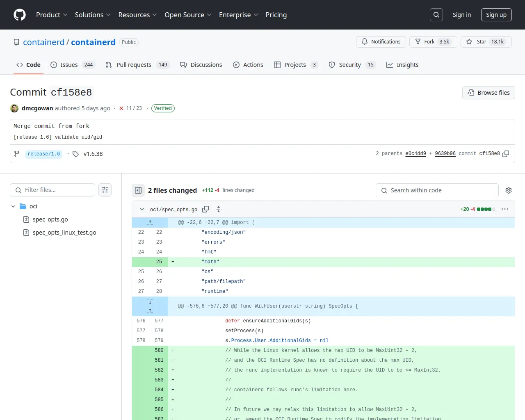Click the Sign up button
This screenshot has height=420, width=525.
(x=496, y=15)
